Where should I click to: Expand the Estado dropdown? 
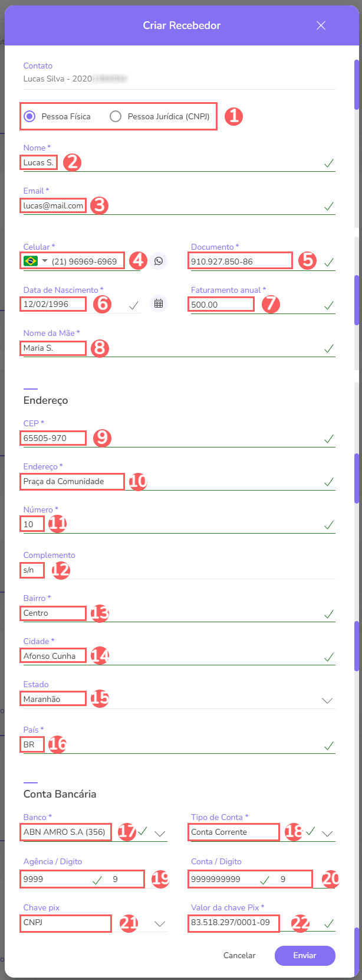[327, 700]
